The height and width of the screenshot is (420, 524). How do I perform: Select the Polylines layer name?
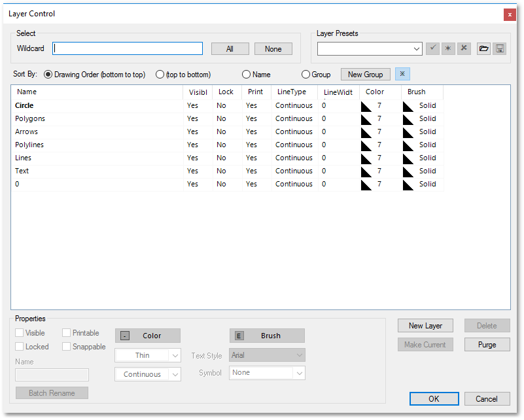tap(29, 145)
